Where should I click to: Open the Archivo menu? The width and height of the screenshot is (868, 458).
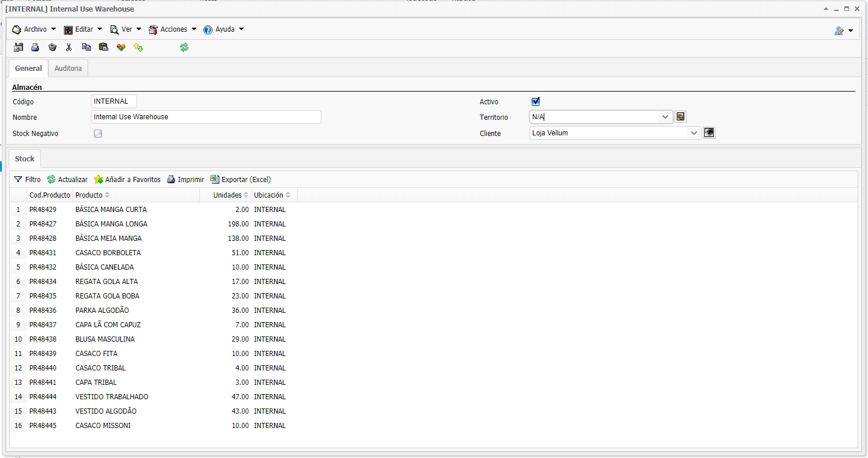point(35,29)
